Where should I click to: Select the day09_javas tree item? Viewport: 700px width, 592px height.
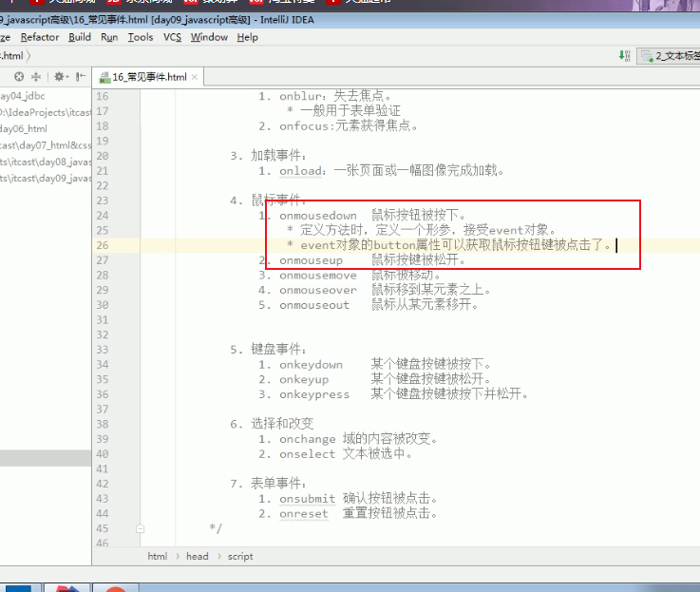tap(45, 179)
